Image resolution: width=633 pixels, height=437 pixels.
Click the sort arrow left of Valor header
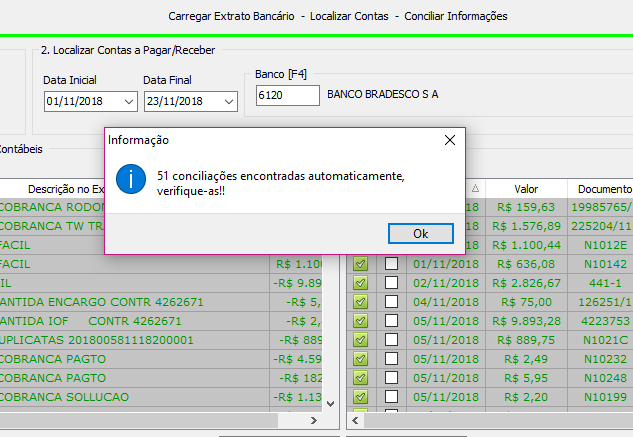tap(475, 189)
